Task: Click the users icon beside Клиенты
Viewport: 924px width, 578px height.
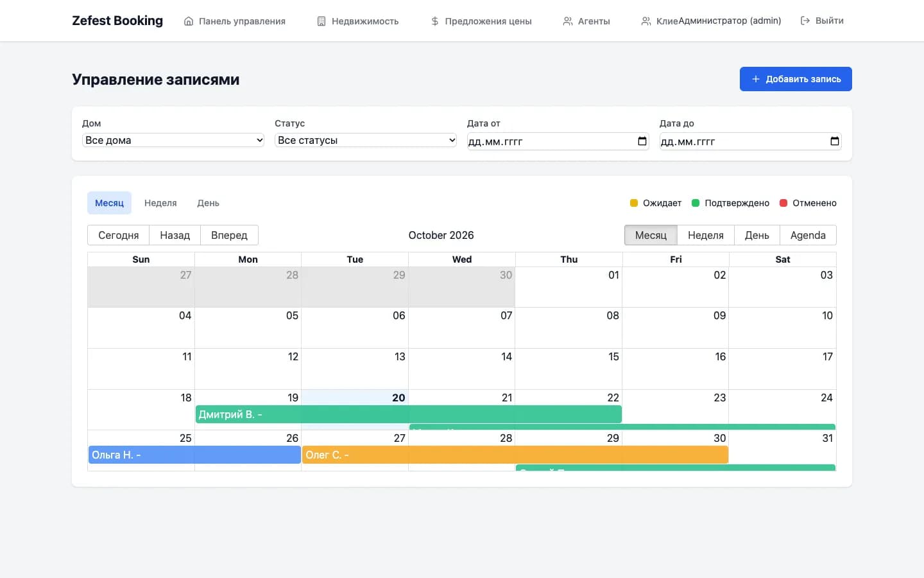Action: (646, 21)
